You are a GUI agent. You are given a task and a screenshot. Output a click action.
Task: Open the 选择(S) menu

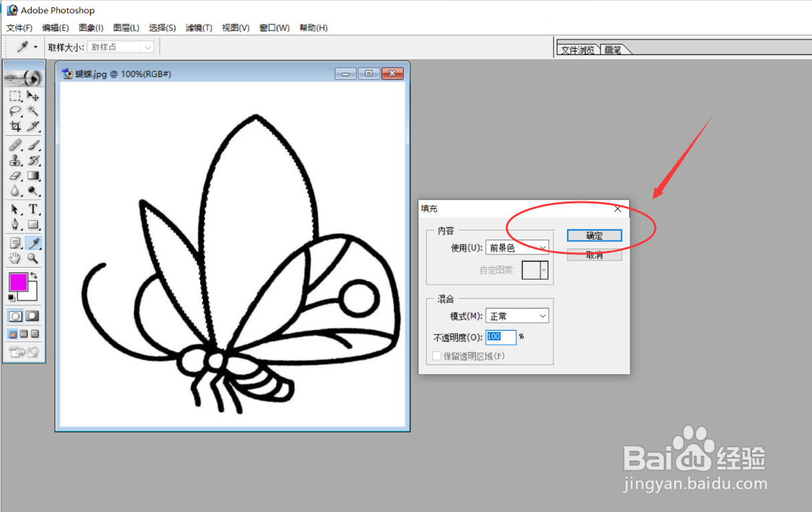162,27
